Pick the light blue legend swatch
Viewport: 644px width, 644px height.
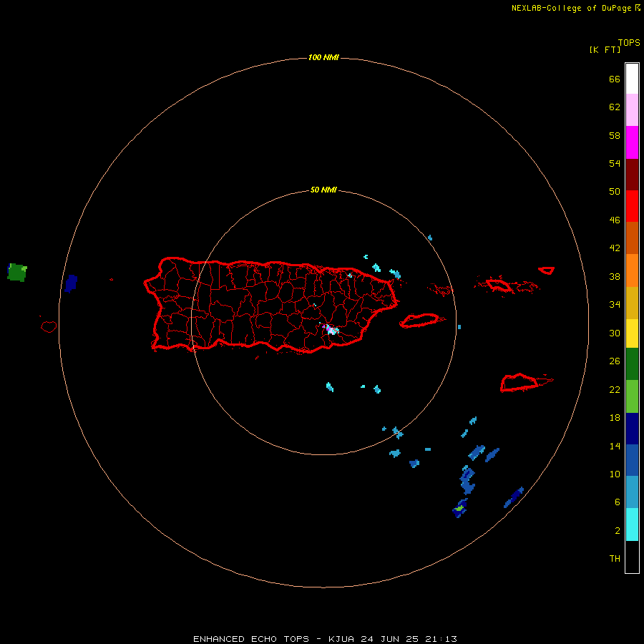click(632, 492)
